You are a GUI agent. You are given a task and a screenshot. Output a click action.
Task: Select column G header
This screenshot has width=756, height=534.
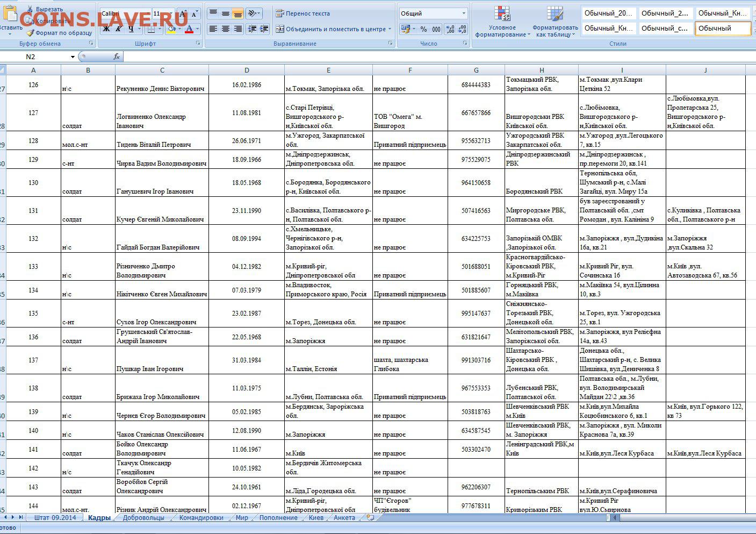click(x=476, y=70)
